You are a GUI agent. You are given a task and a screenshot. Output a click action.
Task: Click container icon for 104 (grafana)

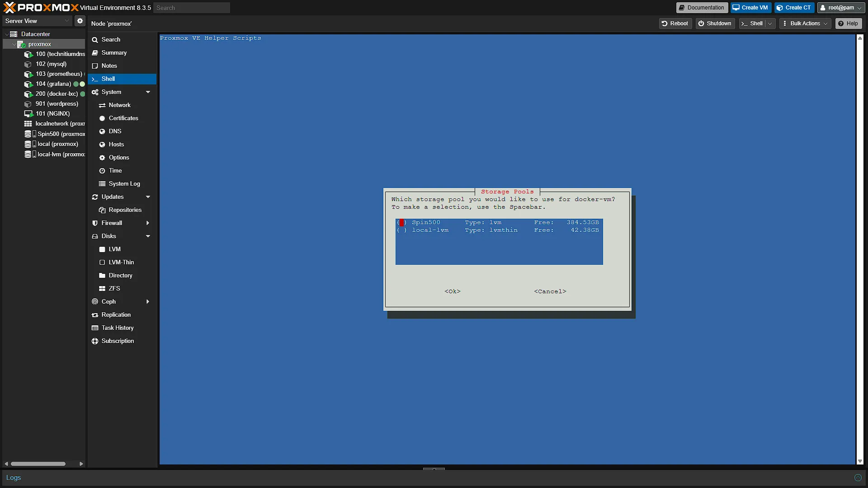pos(28,84)
